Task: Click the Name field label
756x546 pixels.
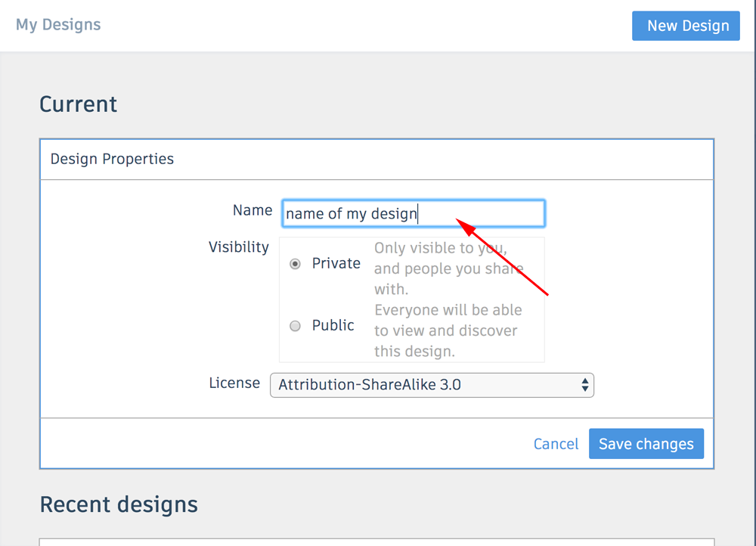Action: (253, 210)
